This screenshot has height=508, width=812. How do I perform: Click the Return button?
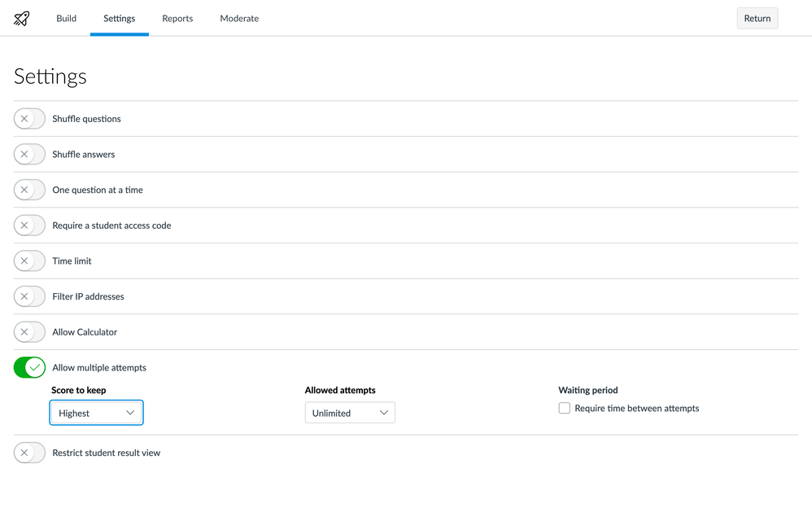(757, 18)
